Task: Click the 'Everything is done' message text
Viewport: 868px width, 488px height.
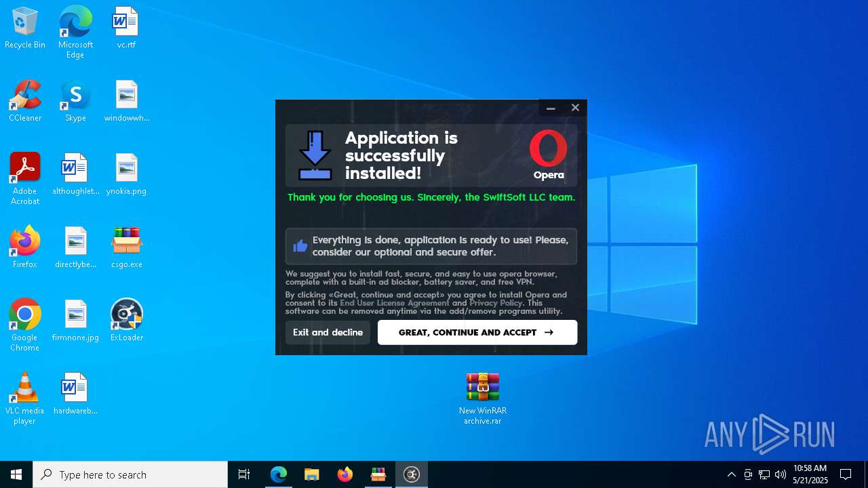Action: pos(441,246)
